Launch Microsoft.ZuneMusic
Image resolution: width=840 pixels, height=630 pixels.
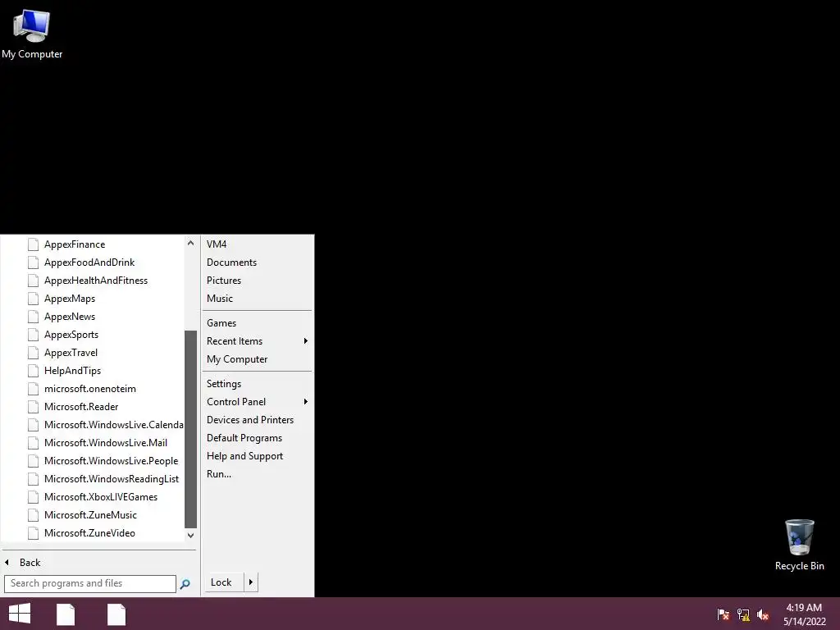point(92,515)
